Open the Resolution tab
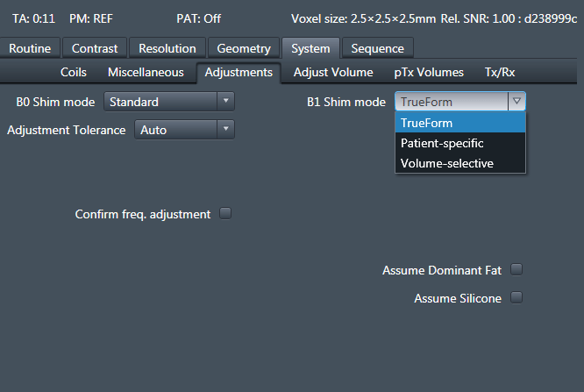Image resolution: width=584 pixels, height=392 pixels. (x=167, y=49)
